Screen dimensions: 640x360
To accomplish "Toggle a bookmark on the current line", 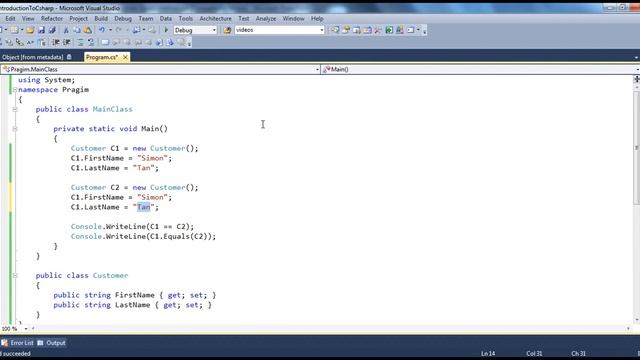I will [105, 42].
